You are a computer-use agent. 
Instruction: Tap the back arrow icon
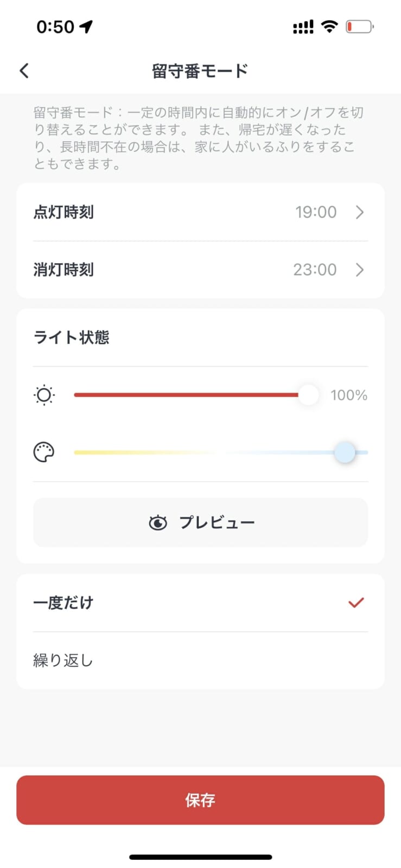pos(24,71)
